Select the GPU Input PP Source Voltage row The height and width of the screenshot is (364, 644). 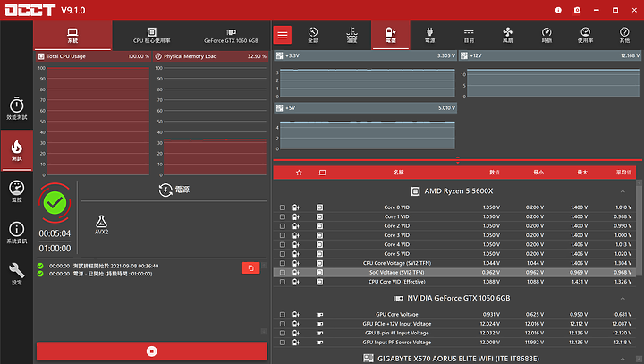[454, 343]
